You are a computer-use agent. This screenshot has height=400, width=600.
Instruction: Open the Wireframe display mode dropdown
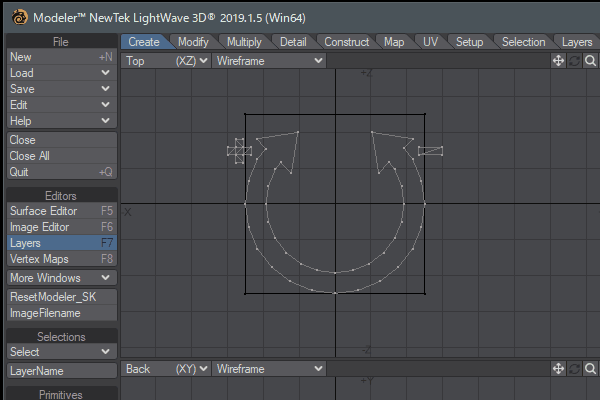coord(269,61)
